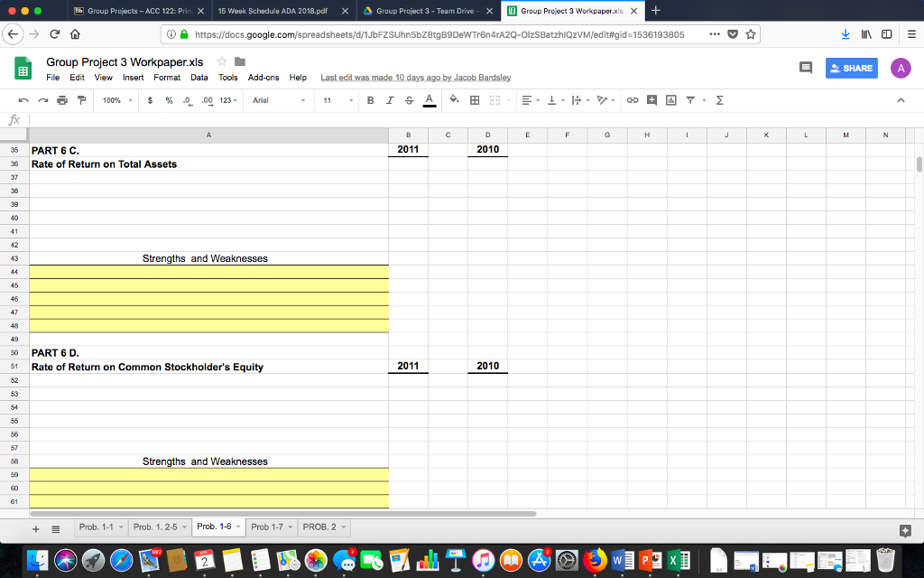Show the all sheets list

point(55,529)
